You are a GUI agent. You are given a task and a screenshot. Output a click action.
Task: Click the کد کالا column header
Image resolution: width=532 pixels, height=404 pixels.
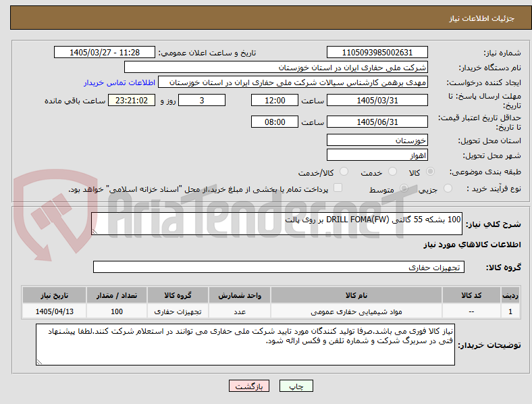coord(471,295)
